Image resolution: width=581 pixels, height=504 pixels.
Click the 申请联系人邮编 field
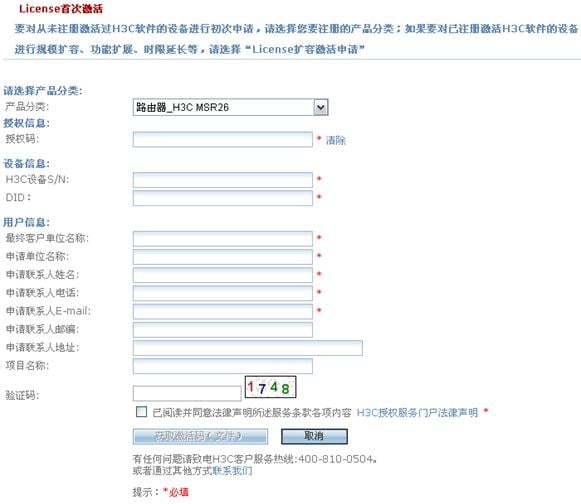pos(223,330)
